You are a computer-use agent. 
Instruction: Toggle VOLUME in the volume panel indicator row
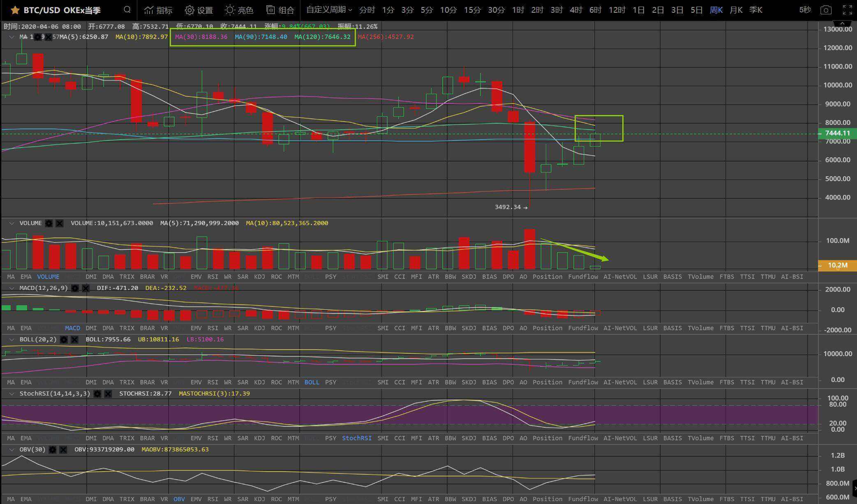pyautogui.click(x=48, y=277)
